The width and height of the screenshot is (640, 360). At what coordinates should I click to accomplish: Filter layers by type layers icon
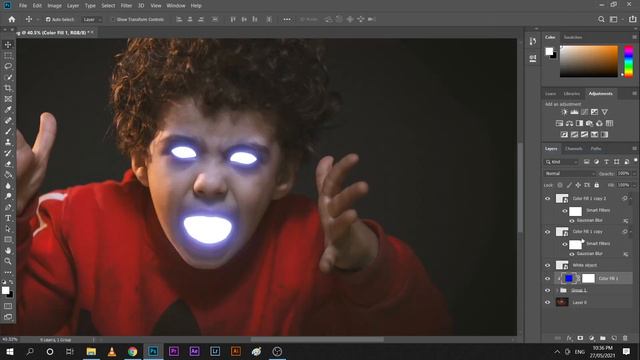click(607, 162)
